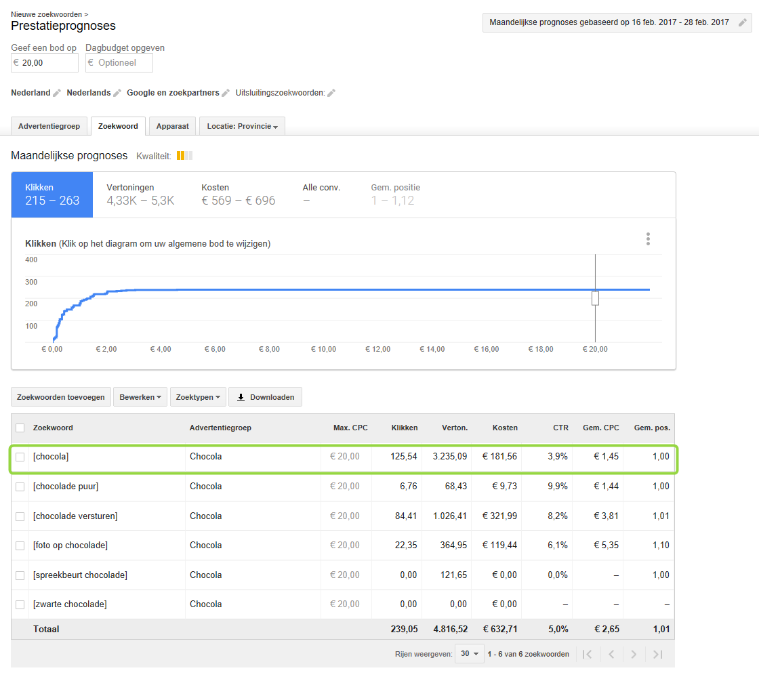Image resolution: width=759 pixels, height=700 pixels.
Task: Click the [zwarte chocolade] keyword text
Action: pos(70,604)
